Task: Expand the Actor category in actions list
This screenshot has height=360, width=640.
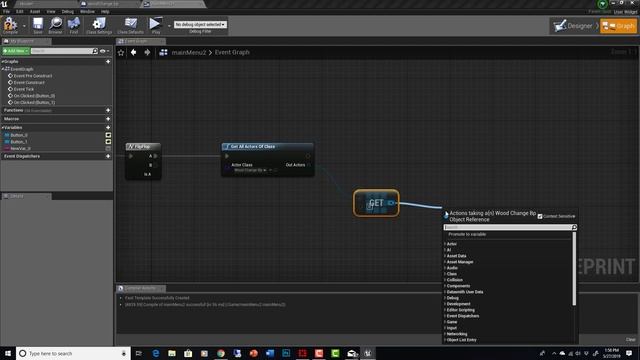Action: tap(445, 244)
